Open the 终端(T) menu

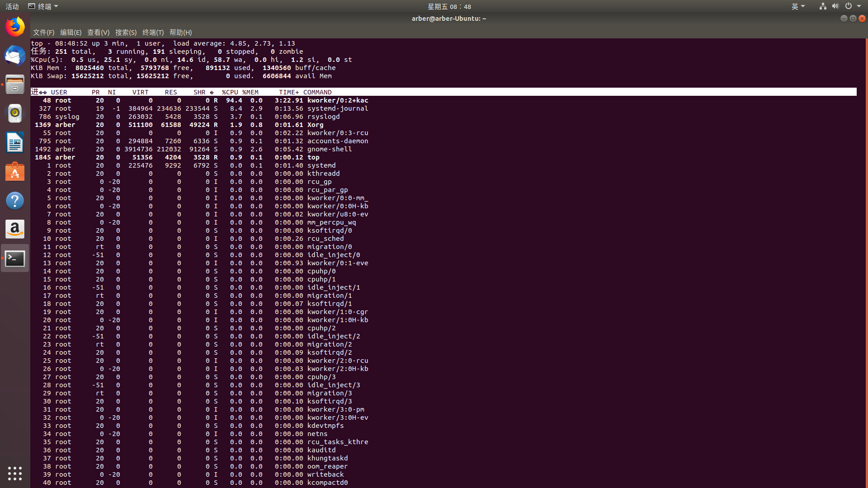tap(153, 33)
